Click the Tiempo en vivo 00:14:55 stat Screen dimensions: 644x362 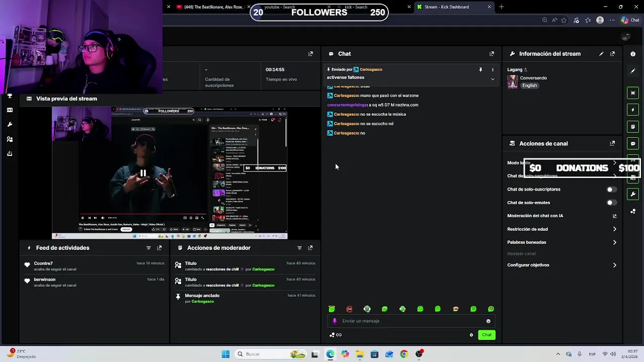[282, 74]
